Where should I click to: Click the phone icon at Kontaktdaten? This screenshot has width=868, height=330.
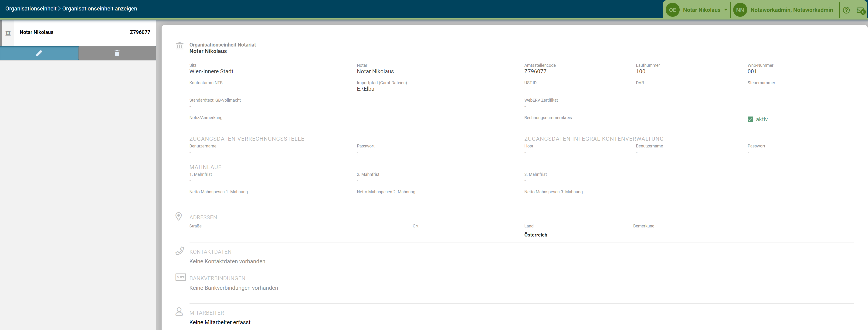tap(180, 251)
